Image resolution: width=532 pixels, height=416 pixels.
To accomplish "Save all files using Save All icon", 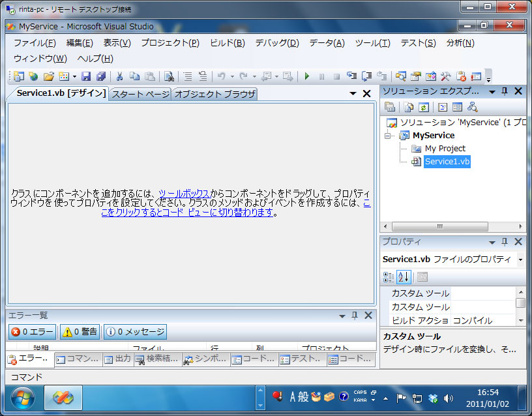I will click(x=100, y=76).
